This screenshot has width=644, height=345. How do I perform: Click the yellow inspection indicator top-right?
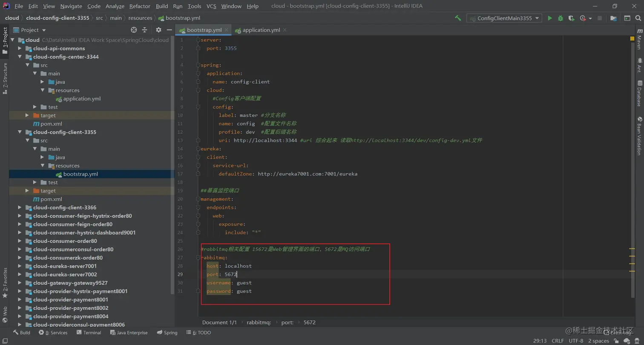pos(632,39)
